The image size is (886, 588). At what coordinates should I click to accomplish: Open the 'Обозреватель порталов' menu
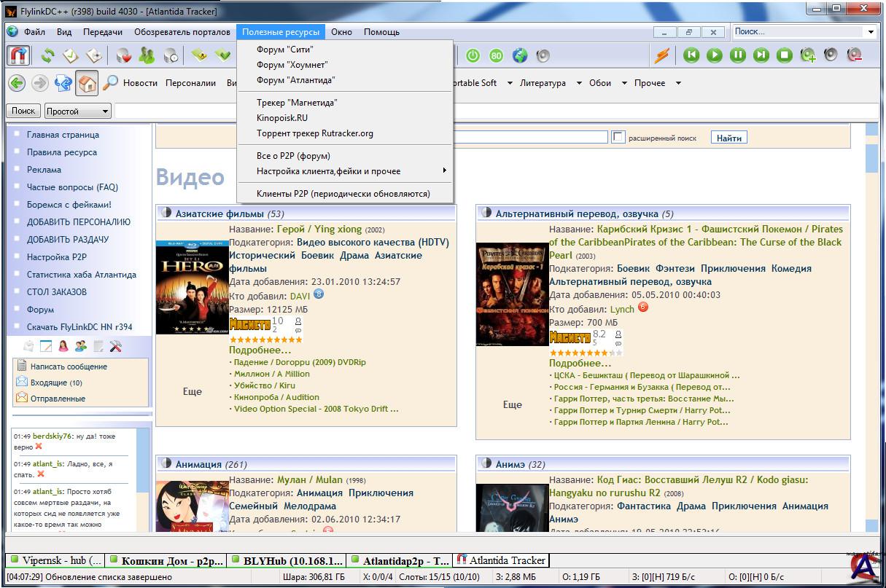181,32
